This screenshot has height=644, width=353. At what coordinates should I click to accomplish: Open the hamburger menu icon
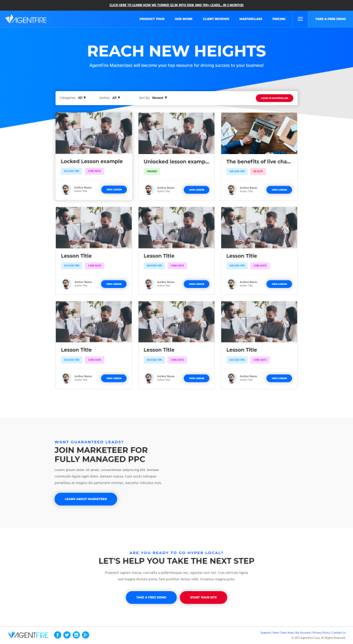click(300, 19)
